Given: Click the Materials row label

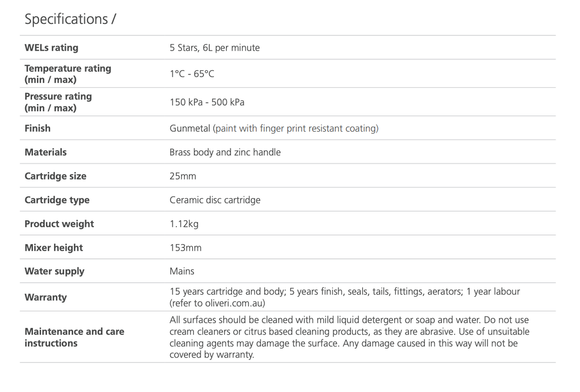Looking at the screenshot, I should coord(45,152).
